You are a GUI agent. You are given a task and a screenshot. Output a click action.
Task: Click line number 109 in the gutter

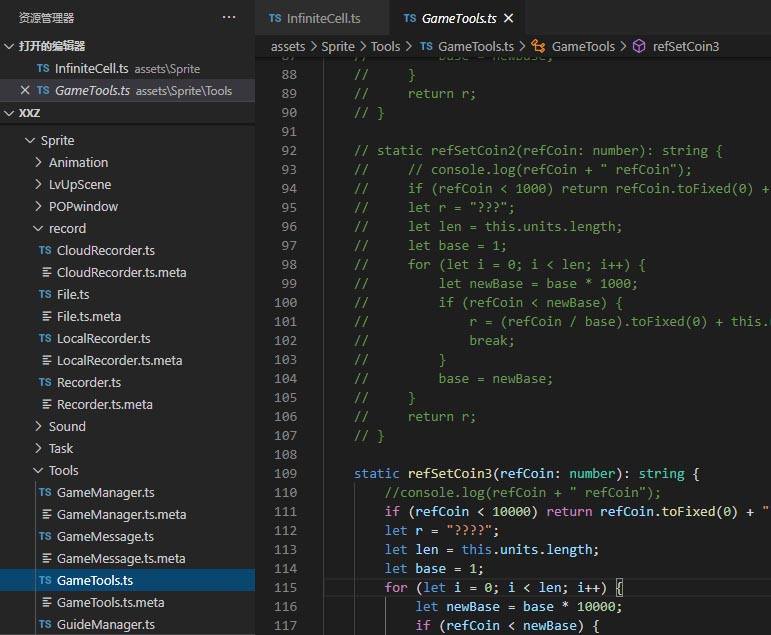click(x=285, y=473)
